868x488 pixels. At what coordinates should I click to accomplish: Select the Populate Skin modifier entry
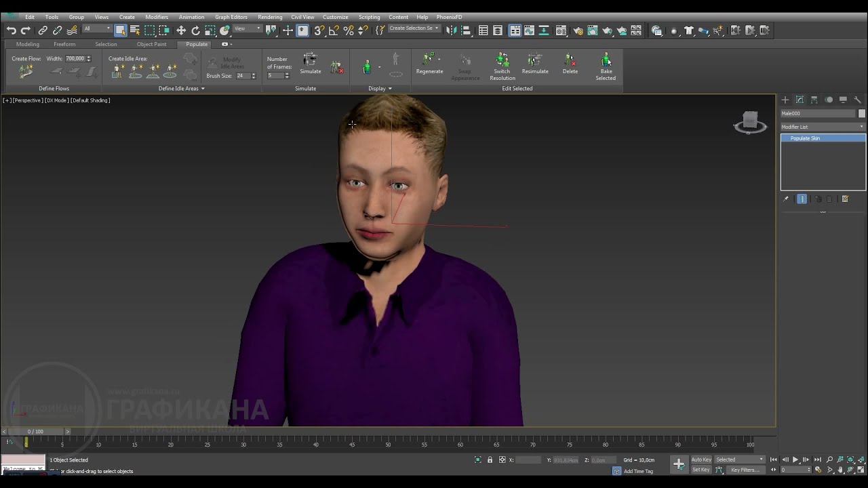click(x=823, y=138)
